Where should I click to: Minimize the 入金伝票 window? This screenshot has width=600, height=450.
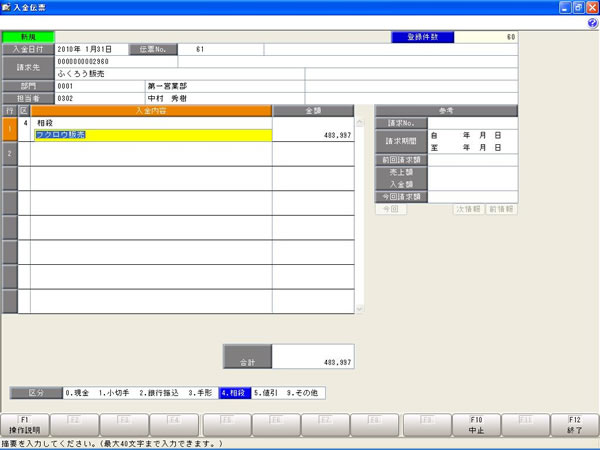(x=565, y=7)
